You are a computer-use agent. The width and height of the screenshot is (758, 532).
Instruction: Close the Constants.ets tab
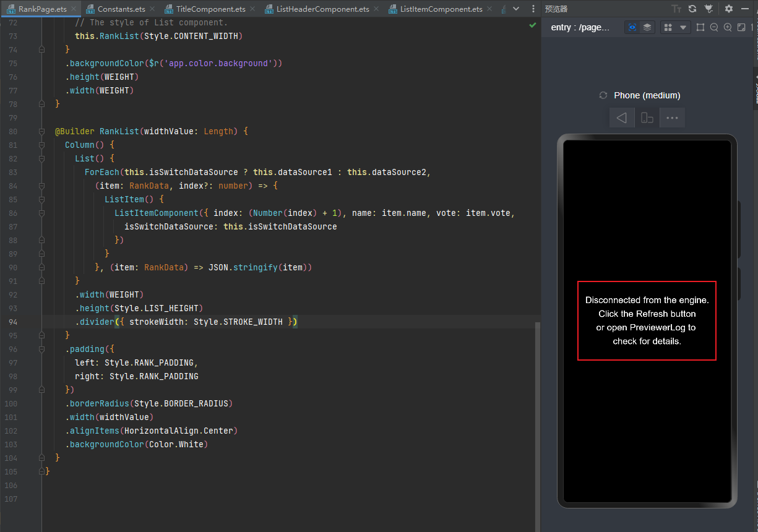pos(152,9)
